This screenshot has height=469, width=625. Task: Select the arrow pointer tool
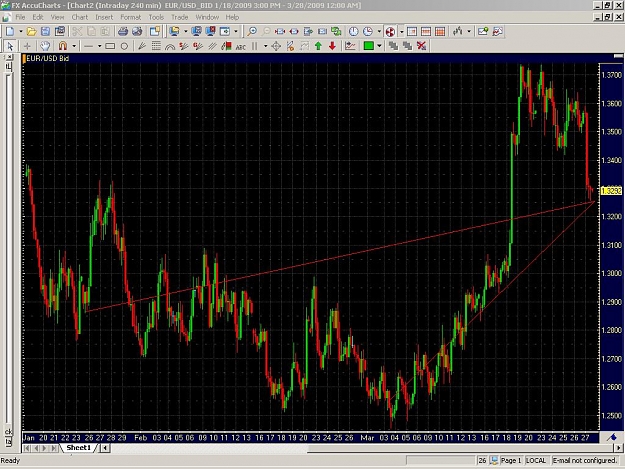pyautogui.click(x=10, y=46)
